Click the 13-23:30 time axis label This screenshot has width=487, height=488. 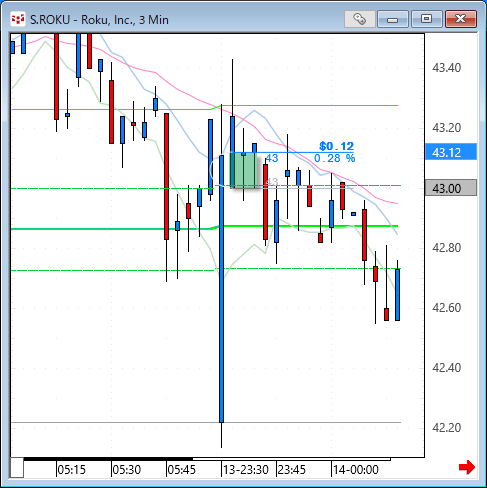(246, 470)
